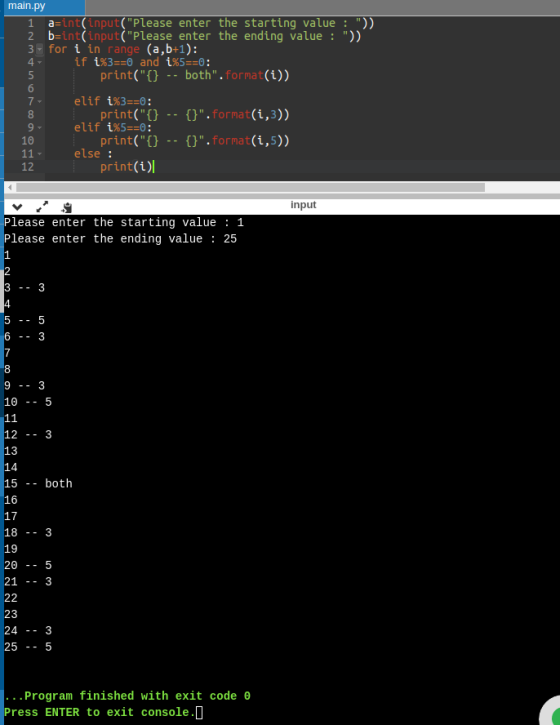Collapse the for loop fold arrow on line 3
The image size is (560, 725).
[40, 49]
